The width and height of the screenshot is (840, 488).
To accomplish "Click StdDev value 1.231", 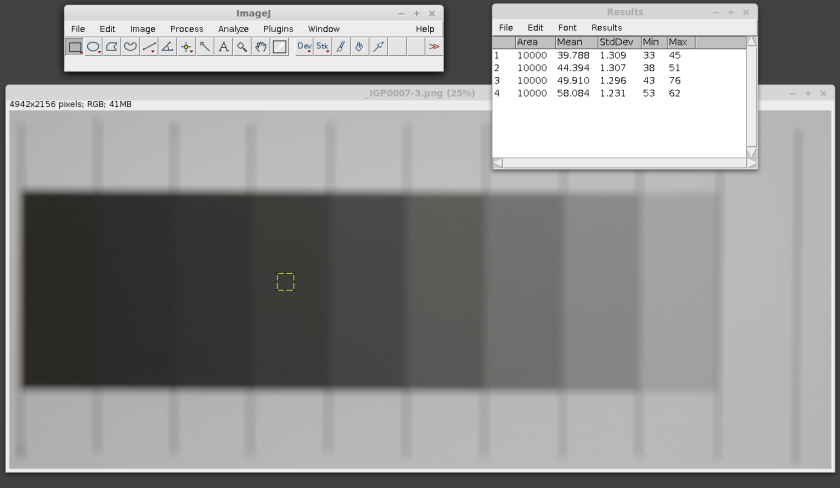I will coord(613,93).
